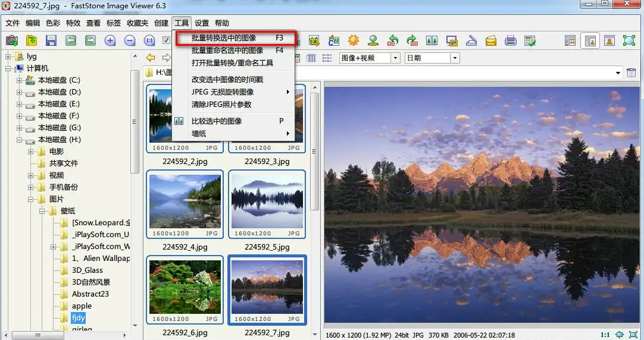This screenshot has width=644, height=340.
Task: Click the printer icon
Action: (511, 40)
